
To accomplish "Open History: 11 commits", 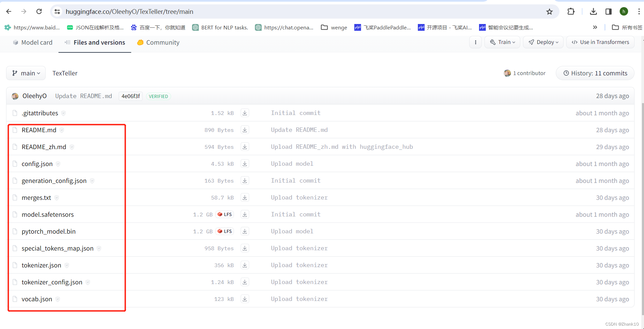I will pos(595,73).
